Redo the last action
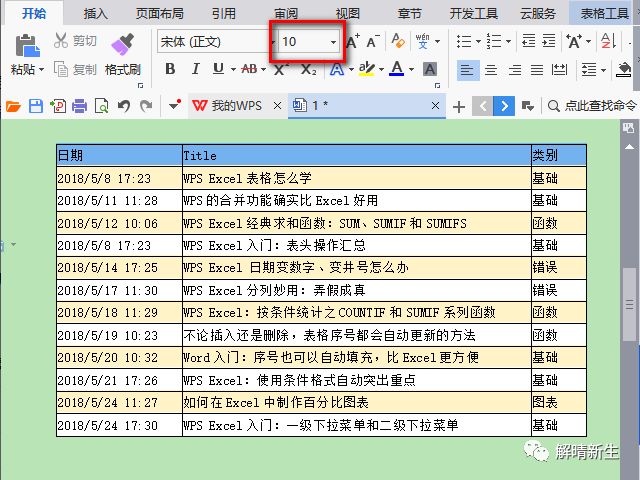 point(146,106)
